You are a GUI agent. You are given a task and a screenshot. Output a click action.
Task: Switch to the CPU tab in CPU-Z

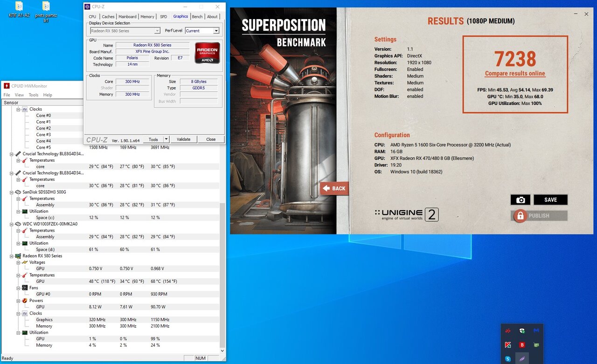tap(92, 16)
